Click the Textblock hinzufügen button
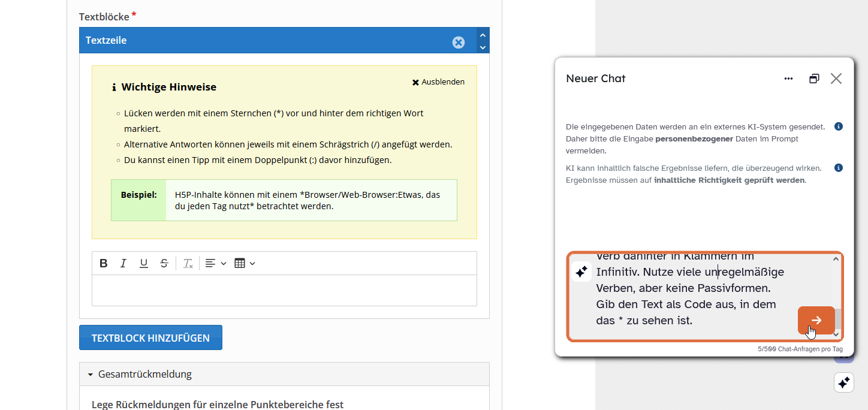The image size is (868, 410). tap(150, 337)
